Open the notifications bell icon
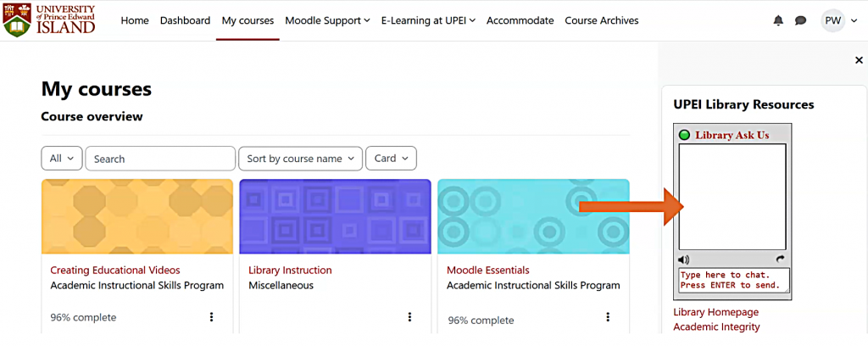Image resolution: width=868 pixels, height=346 pixels. (x=778, y=20)
